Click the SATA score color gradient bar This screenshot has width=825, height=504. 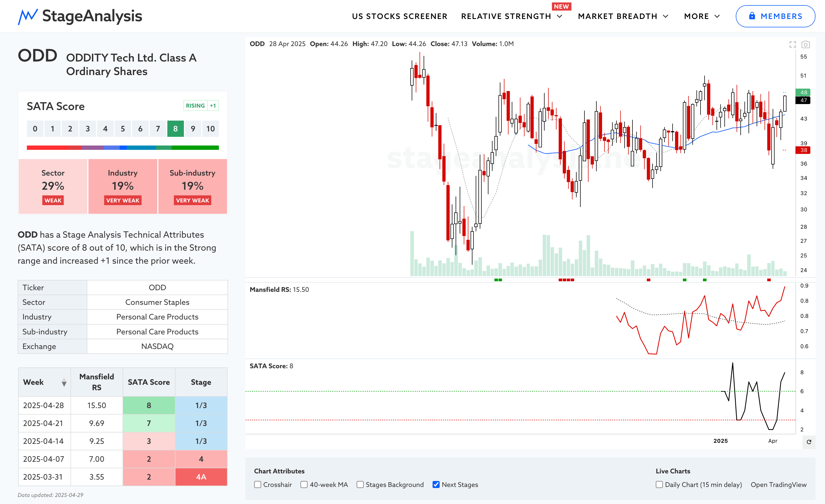(123, 147)
